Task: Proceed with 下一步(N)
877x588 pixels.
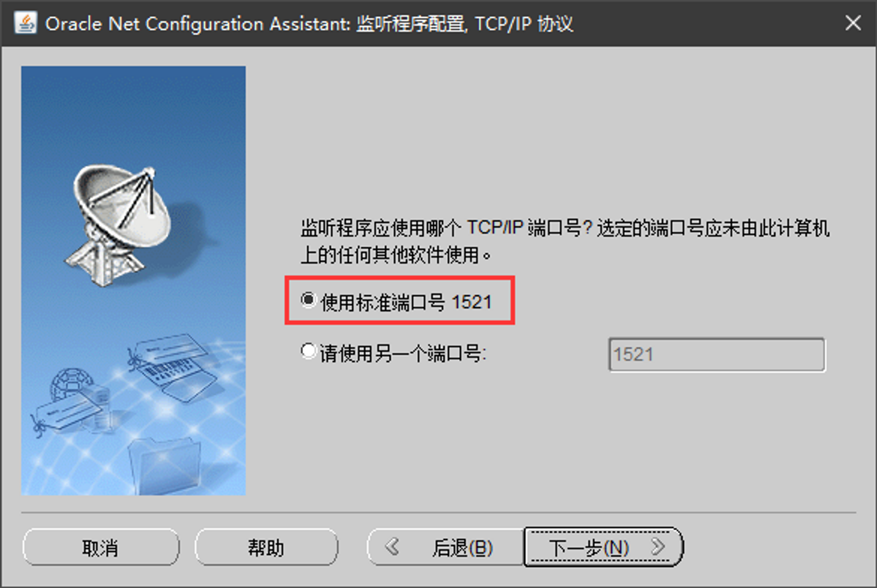Action: (603, 547)
